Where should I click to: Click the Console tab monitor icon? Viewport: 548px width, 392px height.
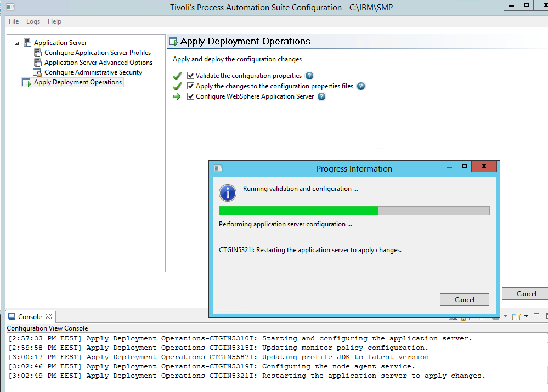pyautogui.click(x=12, y=316)
